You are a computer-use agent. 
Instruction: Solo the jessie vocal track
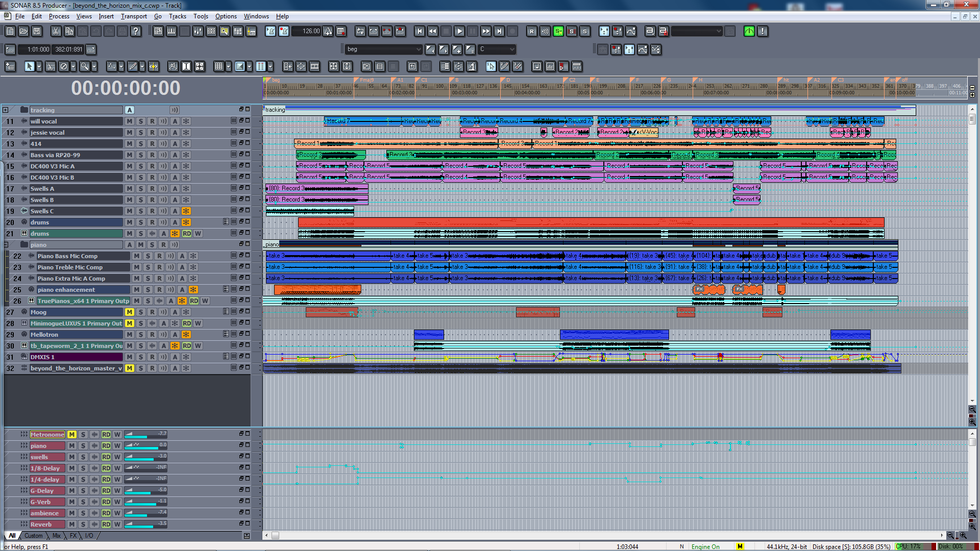tap(141, 133)
